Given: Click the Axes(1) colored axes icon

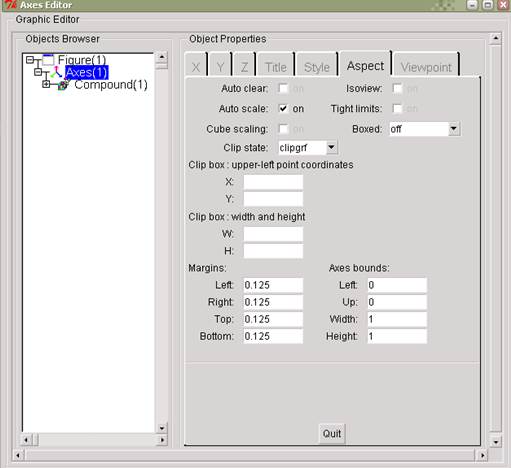Looking at the screenshot, I should [57, 72].
